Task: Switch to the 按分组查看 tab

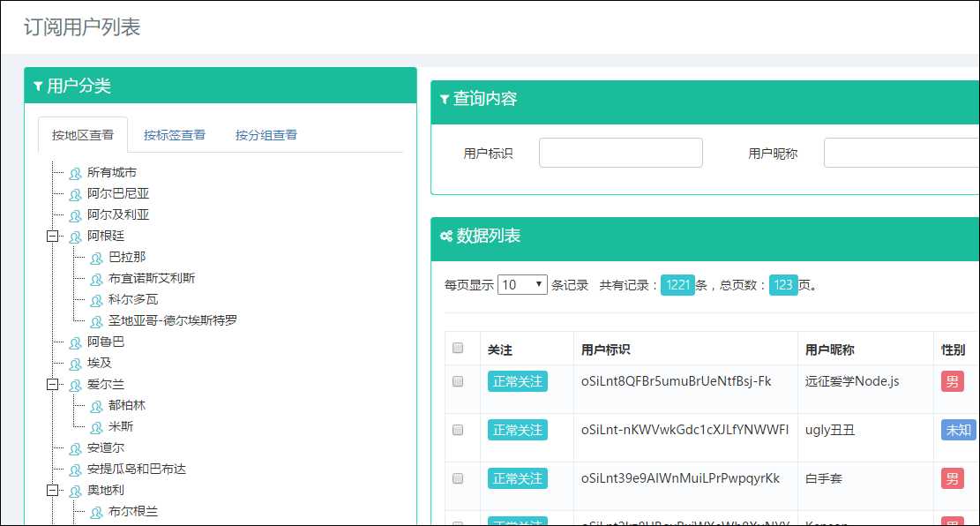Action: (x=266, y=135)
